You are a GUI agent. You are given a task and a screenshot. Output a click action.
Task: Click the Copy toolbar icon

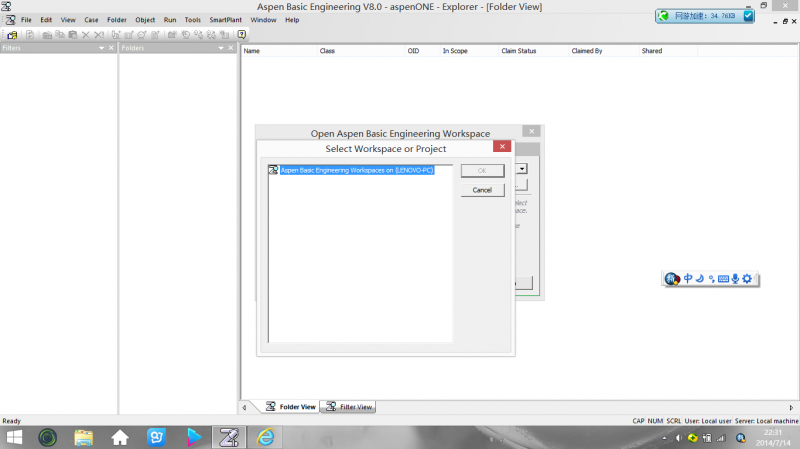60,35
